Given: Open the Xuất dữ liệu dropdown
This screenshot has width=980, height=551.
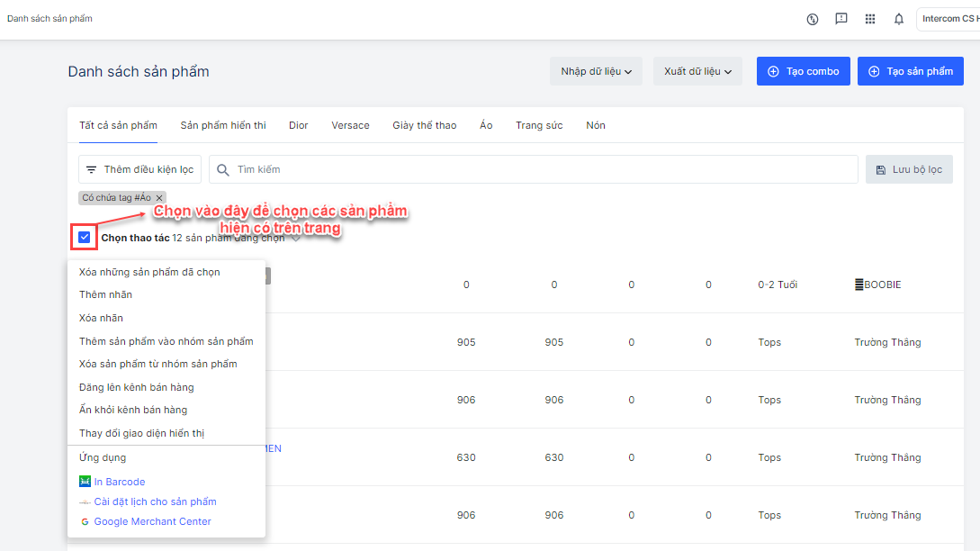Looking at the screenshot, I should click(697, 71).
